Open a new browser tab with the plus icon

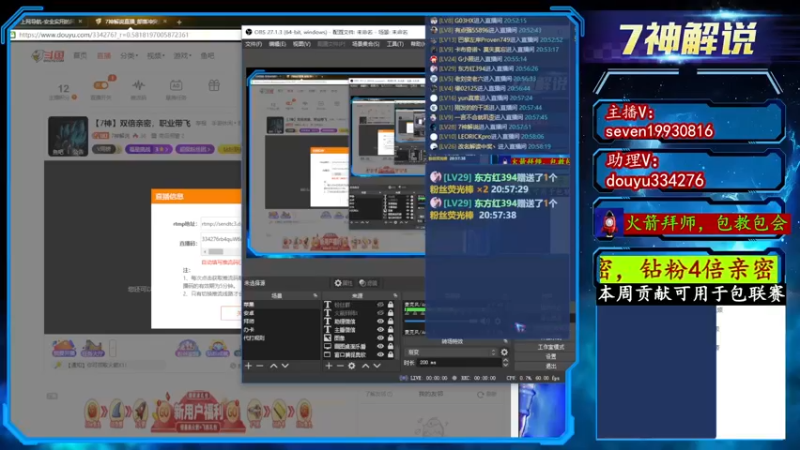(x=179, y=22)
